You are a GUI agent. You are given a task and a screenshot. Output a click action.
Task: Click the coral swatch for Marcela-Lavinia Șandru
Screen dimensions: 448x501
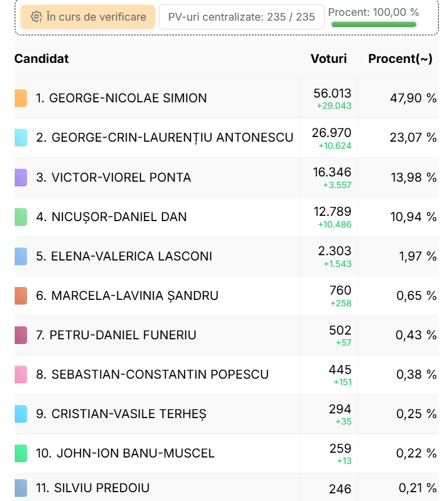21,296
